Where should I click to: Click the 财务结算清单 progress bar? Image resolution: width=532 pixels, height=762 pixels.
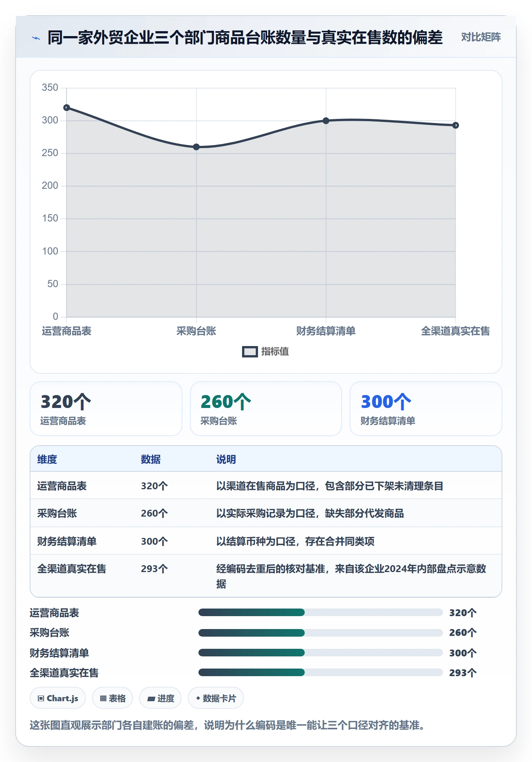click(x=320, y=653)
